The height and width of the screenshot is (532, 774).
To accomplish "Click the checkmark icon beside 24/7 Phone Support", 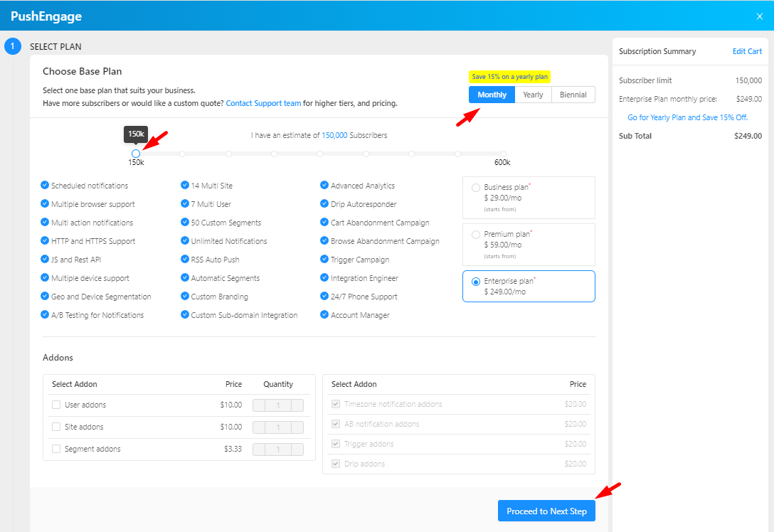I will tap(324, 296).
